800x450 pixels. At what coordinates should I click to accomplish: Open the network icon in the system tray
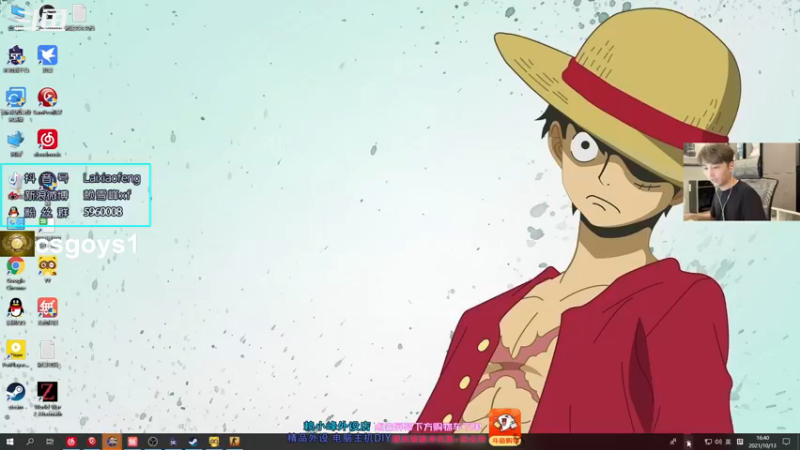(708, 442)
